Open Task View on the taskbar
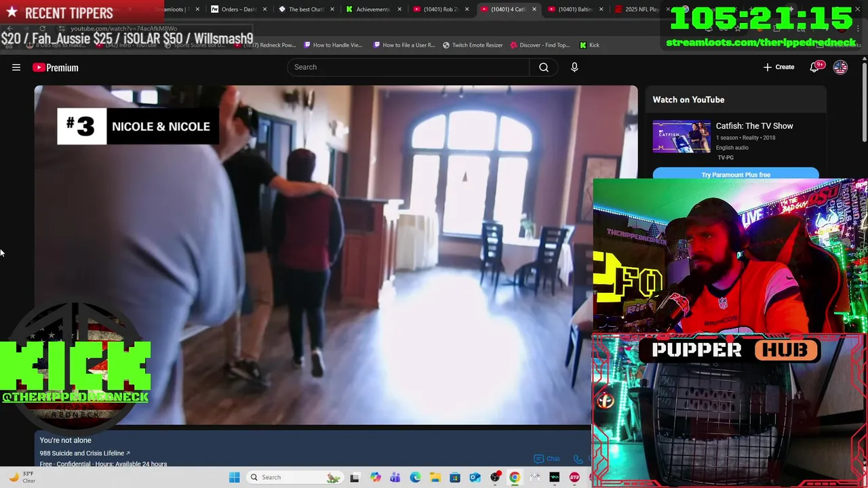This screenshot has width=868, height=488. (x=355, y=477)
